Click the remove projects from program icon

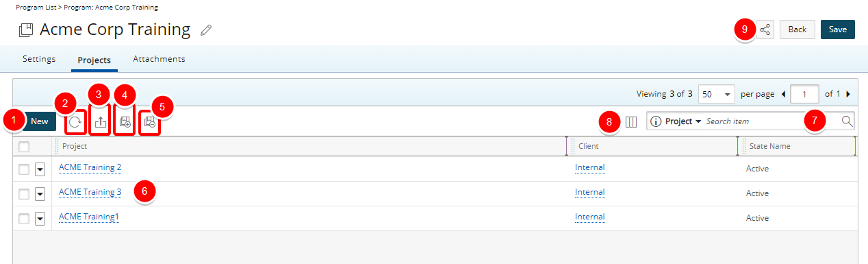150,123
